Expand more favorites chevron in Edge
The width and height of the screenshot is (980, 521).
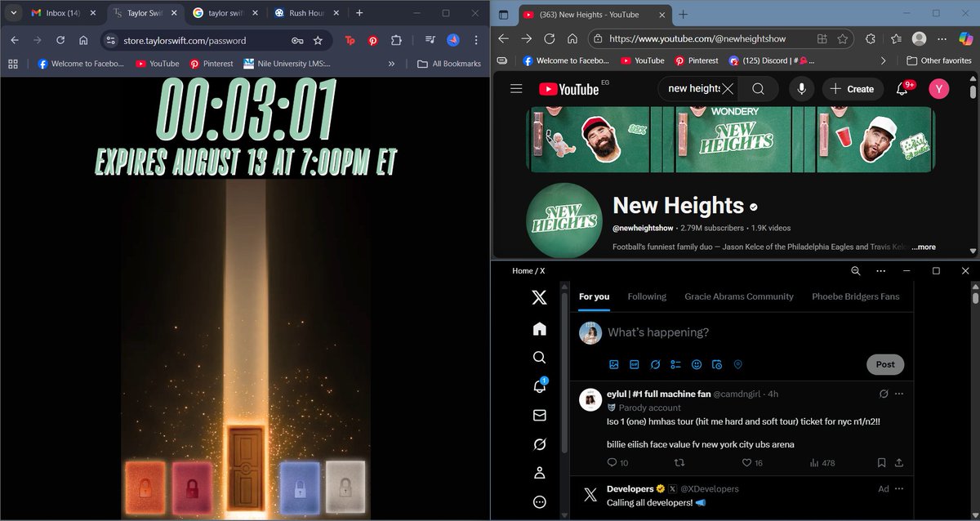pos(883,60)
